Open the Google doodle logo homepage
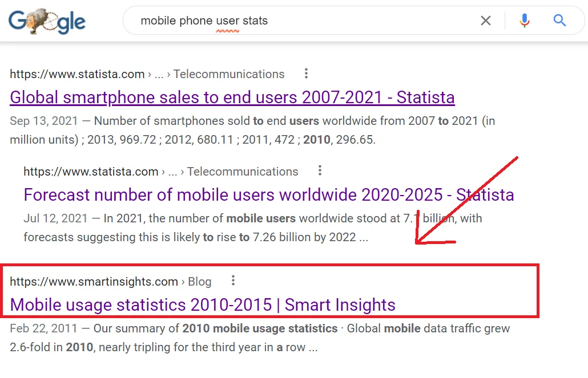588x378 pixels. click(47, 22)
